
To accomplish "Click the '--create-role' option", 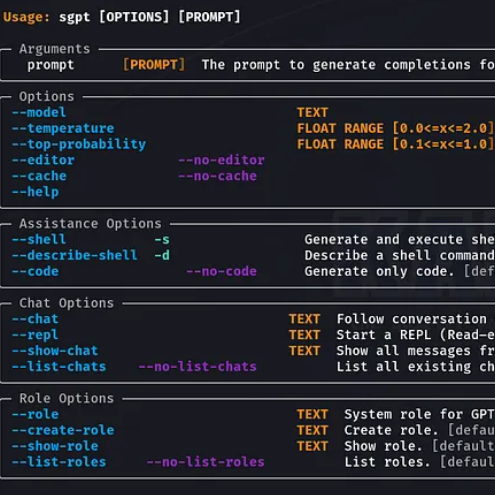I will pos(63,430).
